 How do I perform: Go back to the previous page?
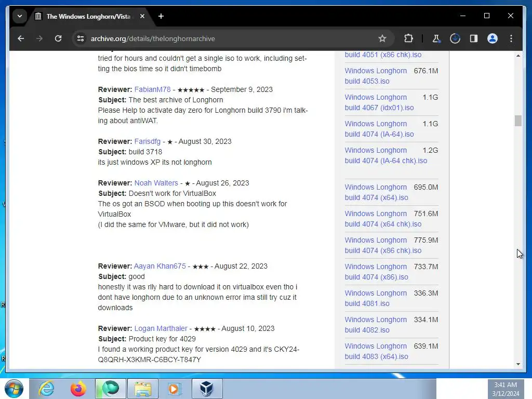click(x=21, y=38)
